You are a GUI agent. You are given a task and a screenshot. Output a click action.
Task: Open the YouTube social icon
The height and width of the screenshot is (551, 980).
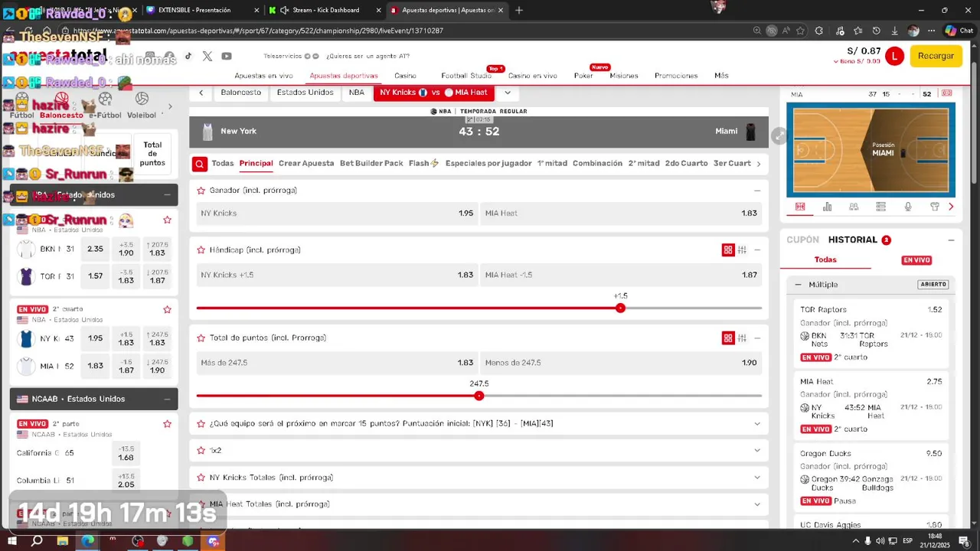[x=227, y=56]
